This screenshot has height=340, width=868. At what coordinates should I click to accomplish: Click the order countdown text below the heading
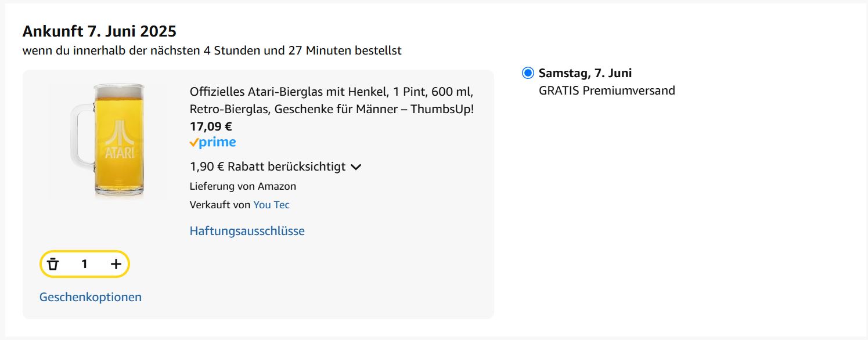[212, 50]
